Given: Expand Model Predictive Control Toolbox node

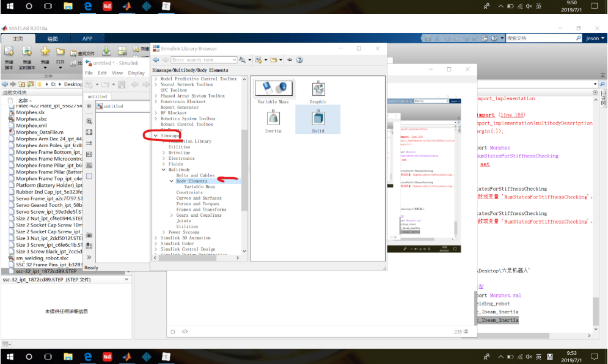Looking at the screenshot, I should click(x=156, y=79).
